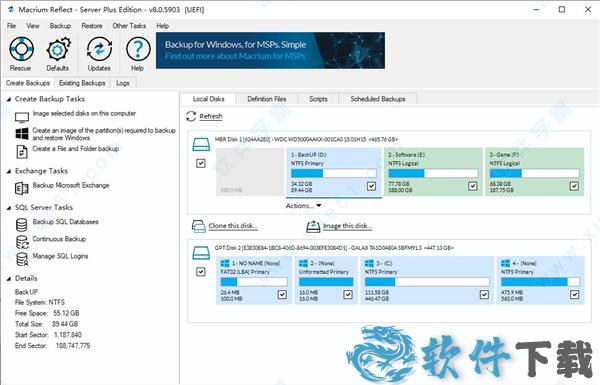Collapse the Create Backup Tasks section
Image resolution: width=600 pixels, height=385 pixels.
point(9,100)
